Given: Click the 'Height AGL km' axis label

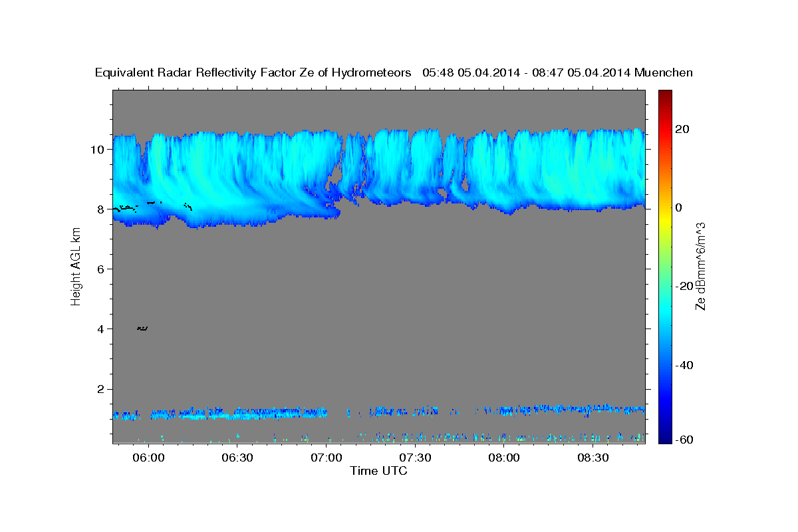Looking at the screenshot, I should (x=76, y=266).
